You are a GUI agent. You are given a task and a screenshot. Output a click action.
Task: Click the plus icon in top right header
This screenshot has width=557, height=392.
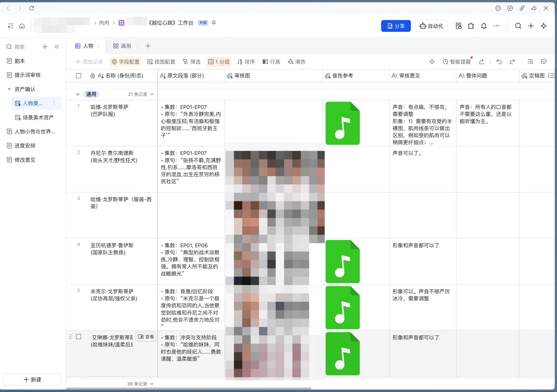click(531, 26)
